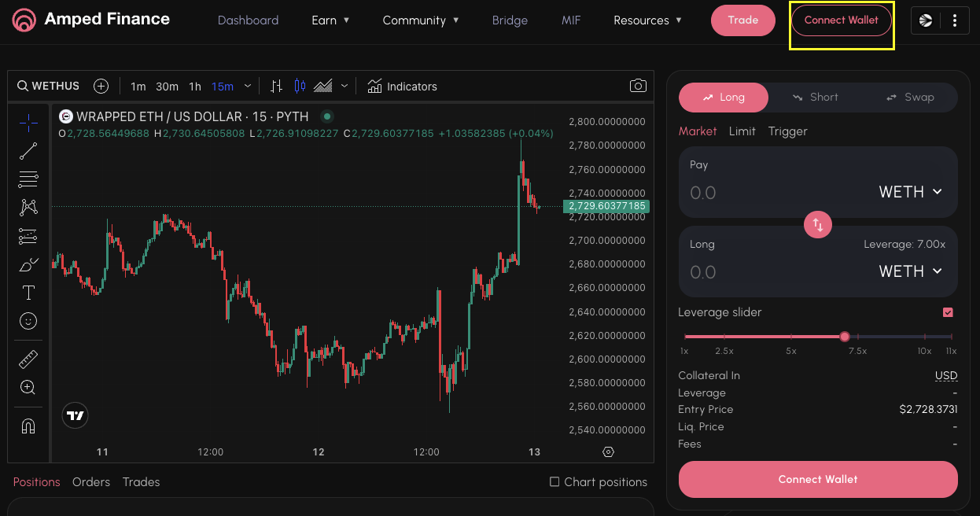This screenshot has width=980, height=516.
Task: Open the Orders tab
Action: pos(91,481)
